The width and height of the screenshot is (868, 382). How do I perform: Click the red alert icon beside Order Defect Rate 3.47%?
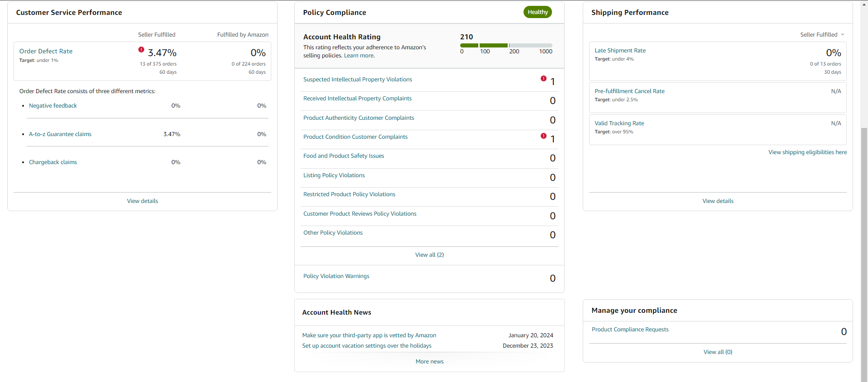[x=141, y=50]
